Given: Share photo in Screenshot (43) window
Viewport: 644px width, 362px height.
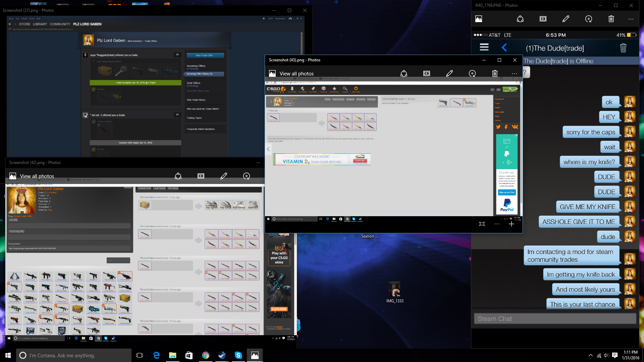Looking at the screenshot, I should click(x=404, y=73).
